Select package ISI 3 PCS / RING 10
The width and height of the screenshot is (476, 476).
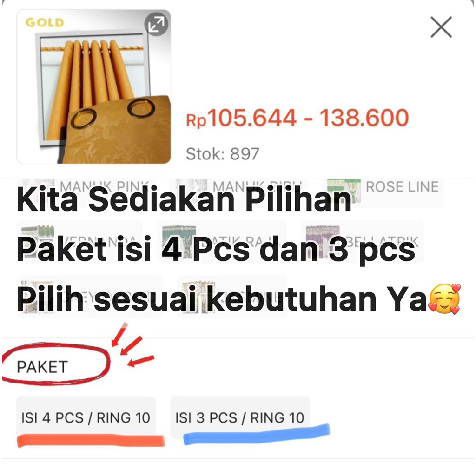coord(240,418)
